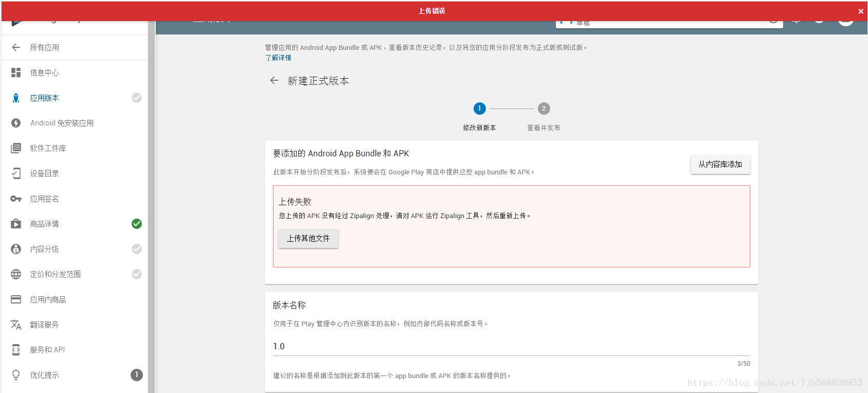The height and width of the screenshot is (393, 868).
Task: Select the 应用内商品 card icon
Action: pyautogui.click(x=16, y=299)
